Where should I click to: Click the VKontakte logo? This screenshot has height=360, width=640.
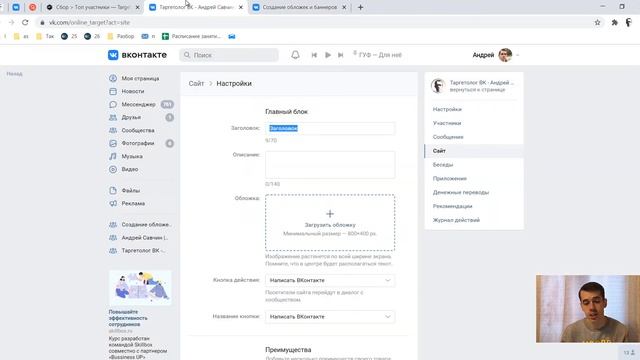coord(137,55)
